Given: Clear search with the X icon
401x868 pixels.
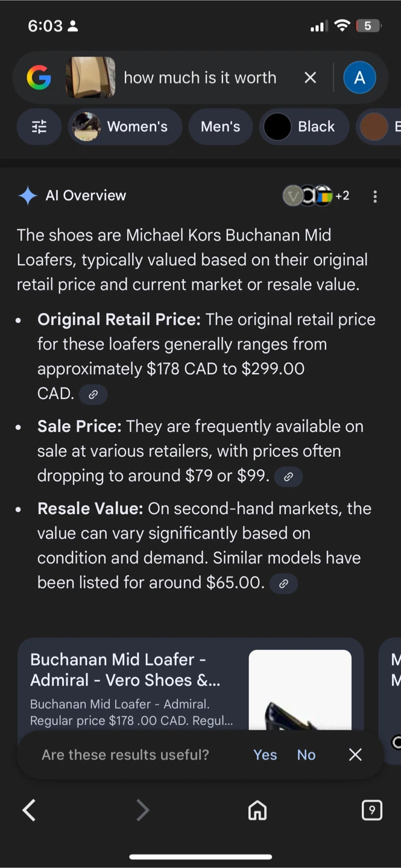Looking at the screenshot, I should (x=310, y=78).
